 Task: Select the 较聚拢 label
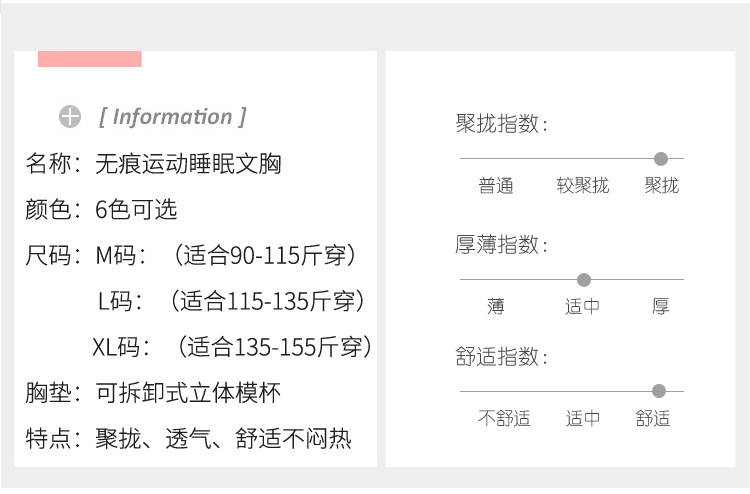(x=583, y=186)
